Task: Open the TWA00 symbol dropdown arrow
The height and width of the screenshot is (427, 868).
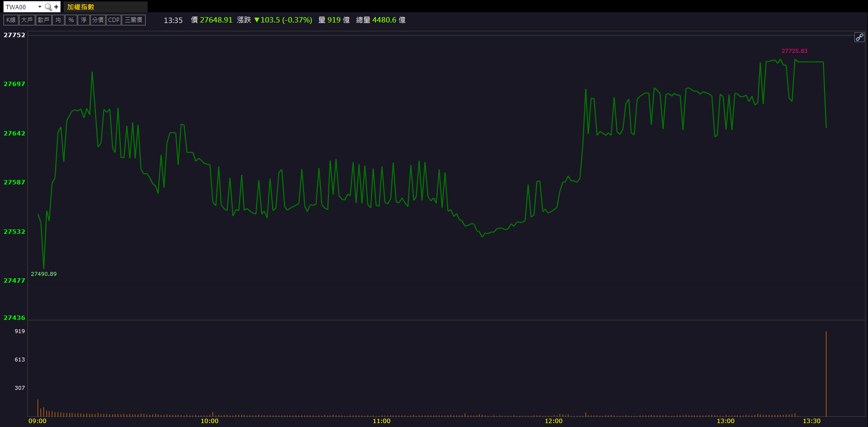Action: 40,7
